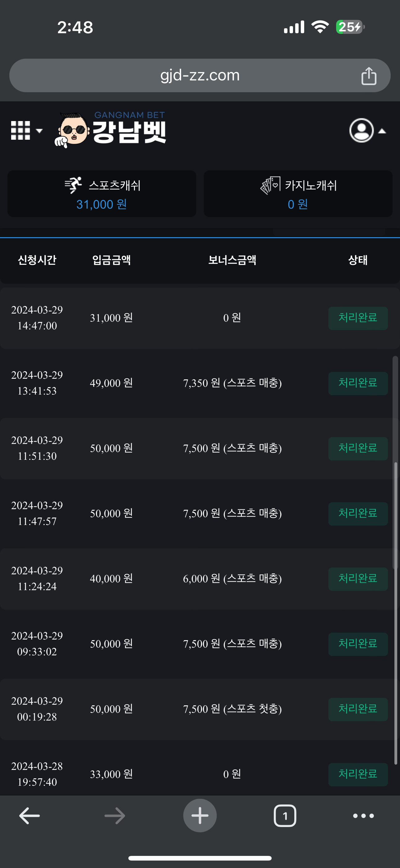Screen dimensions: 400x868
Task: Expand the dropdown arrow beside the grid menu
Action: pyautogui.click(x=39, y=131)
